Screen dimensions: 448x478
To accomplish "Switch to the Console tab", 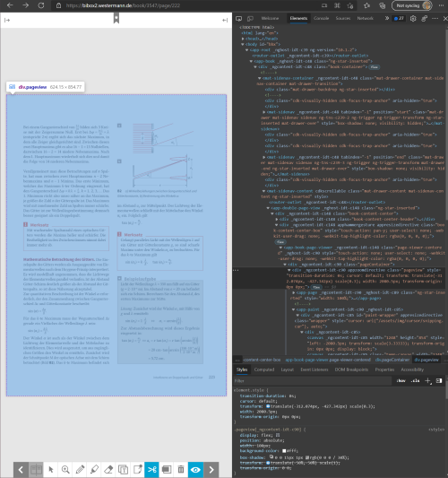I will tap(321, 18).
